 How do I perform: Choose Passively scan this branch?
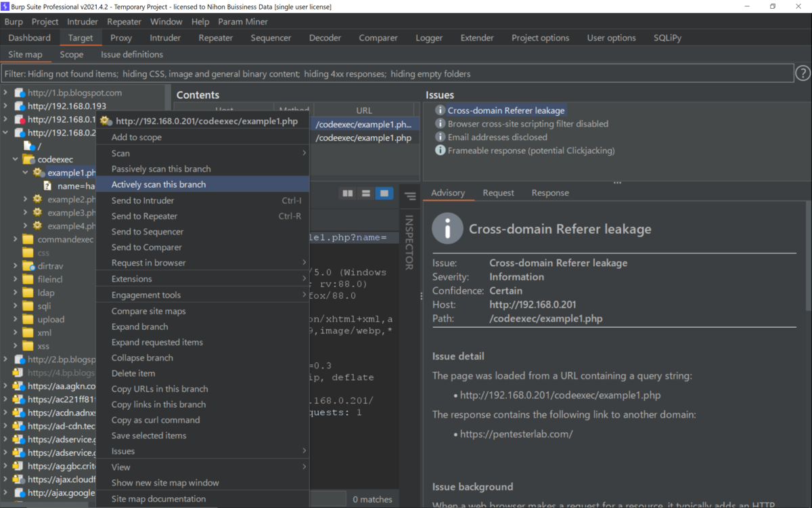[x=202, y=169]
